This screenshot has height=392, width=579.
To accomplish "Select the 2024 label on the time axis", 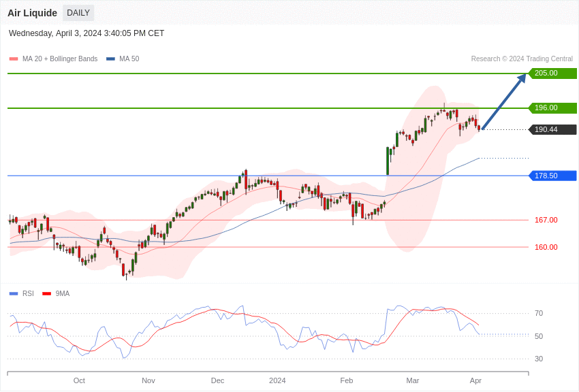I will pyautogui.click(x=277, y=380).
